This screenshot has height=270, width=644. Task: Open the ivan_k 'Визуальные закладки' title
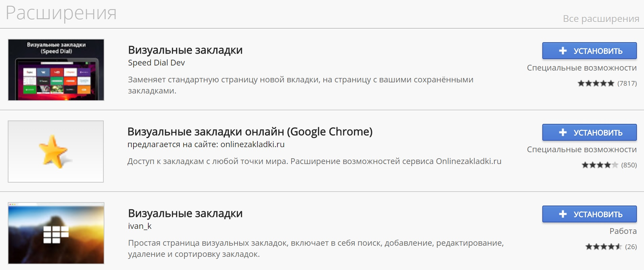click(x=185, y=214)
